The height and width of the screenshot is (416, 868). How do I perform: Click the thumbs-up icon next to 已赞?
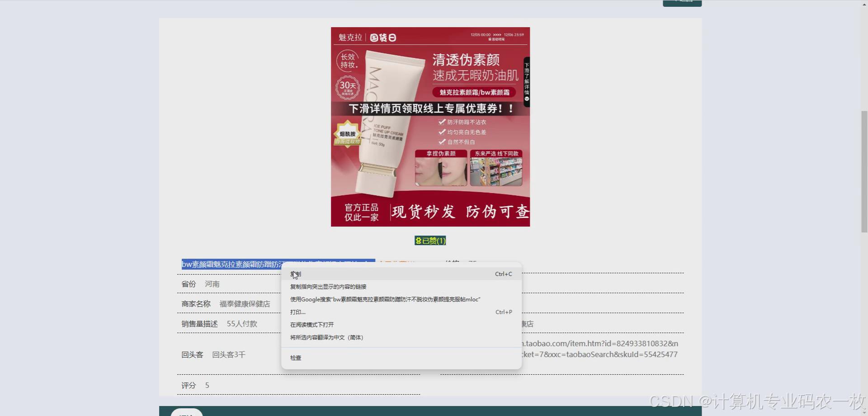(418, 241)
